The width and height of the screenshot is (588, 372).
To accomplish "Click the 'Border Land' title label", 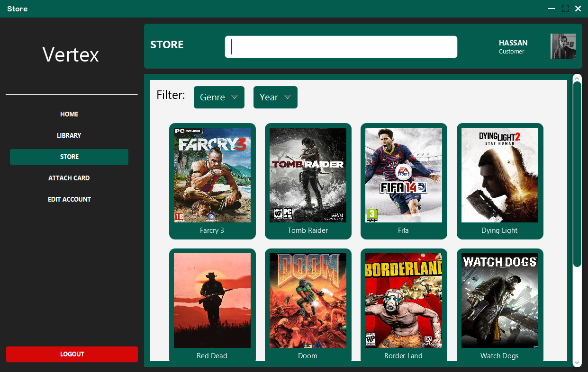I will pyautogui.click(x=403, y=356).
